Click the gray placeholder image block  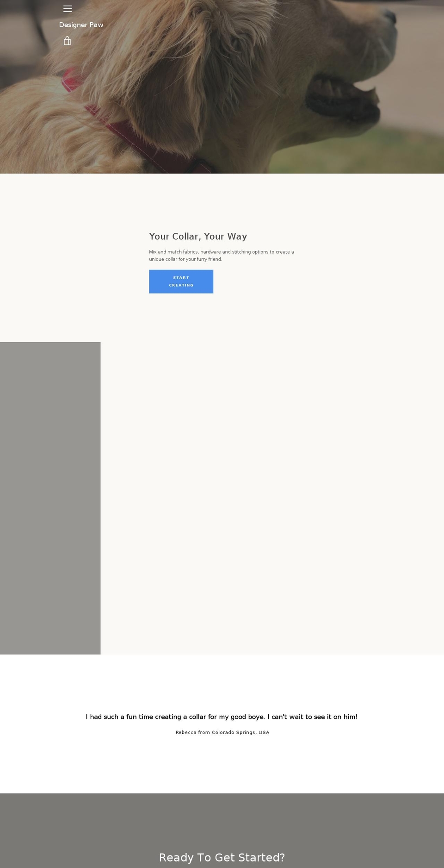pos(50,498)
